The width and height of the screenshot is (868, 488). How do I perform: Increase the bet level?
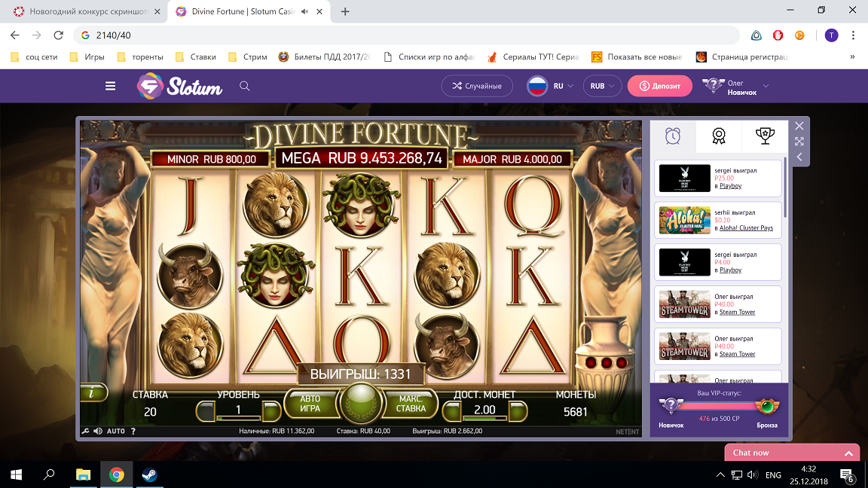click(271, 411)
